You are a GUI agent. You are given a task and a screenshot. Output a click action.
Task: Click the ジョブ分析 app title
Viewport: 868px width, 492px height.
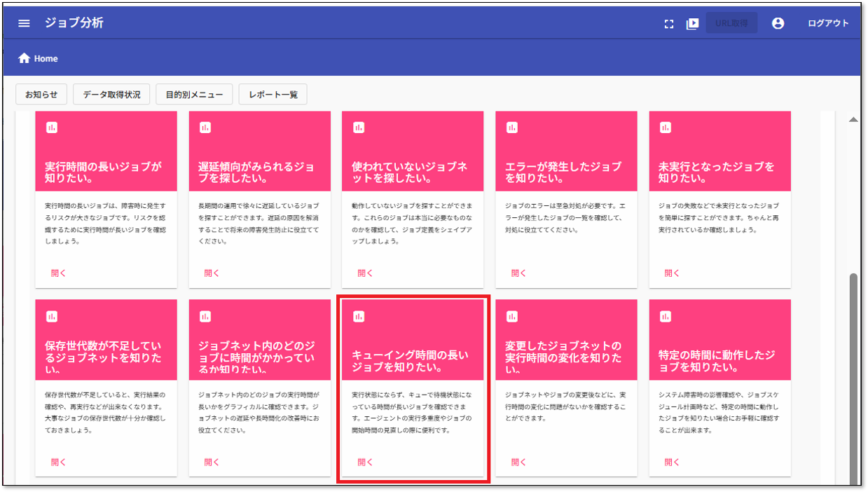pos(74,23)
